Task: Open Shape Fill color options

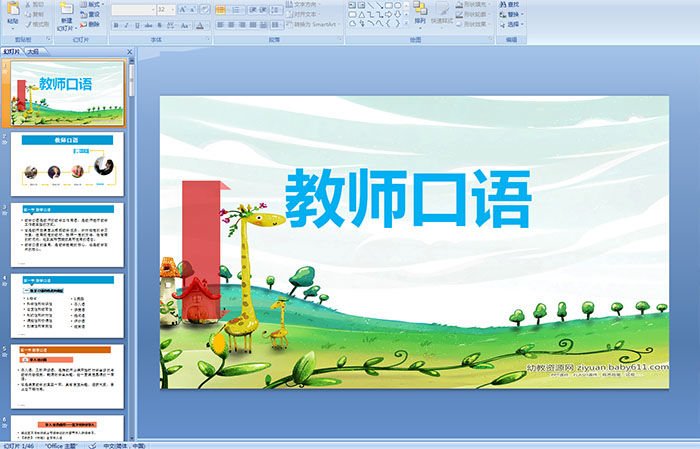Action: click(x=473, y=4)
